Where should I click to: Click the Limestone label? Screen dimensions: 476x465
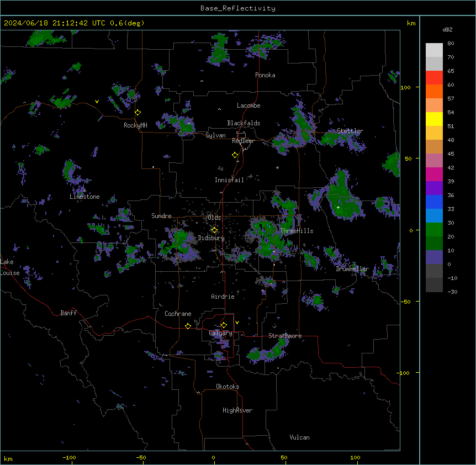pos(84,197)
